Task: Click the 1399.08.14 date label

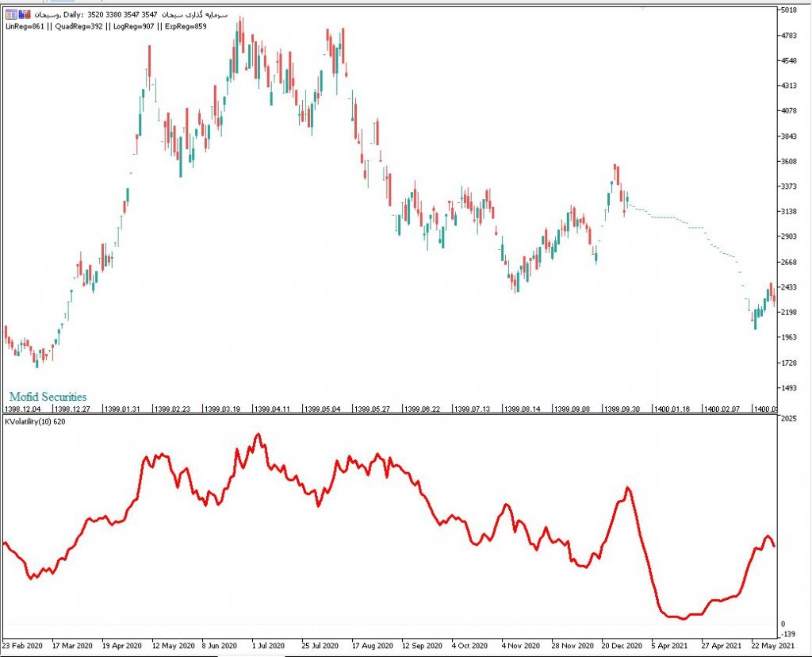Action: tap(523, 409)
